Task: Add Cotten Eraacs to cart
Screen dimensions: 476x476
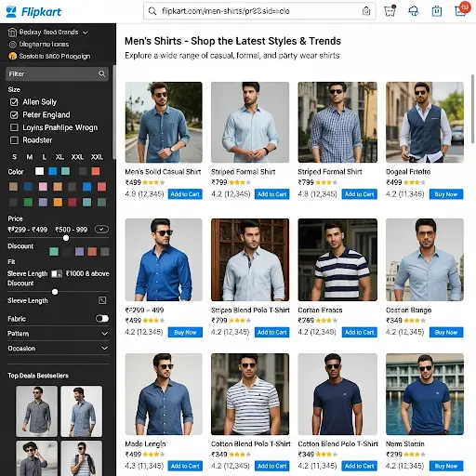Action: click(359, 332)
